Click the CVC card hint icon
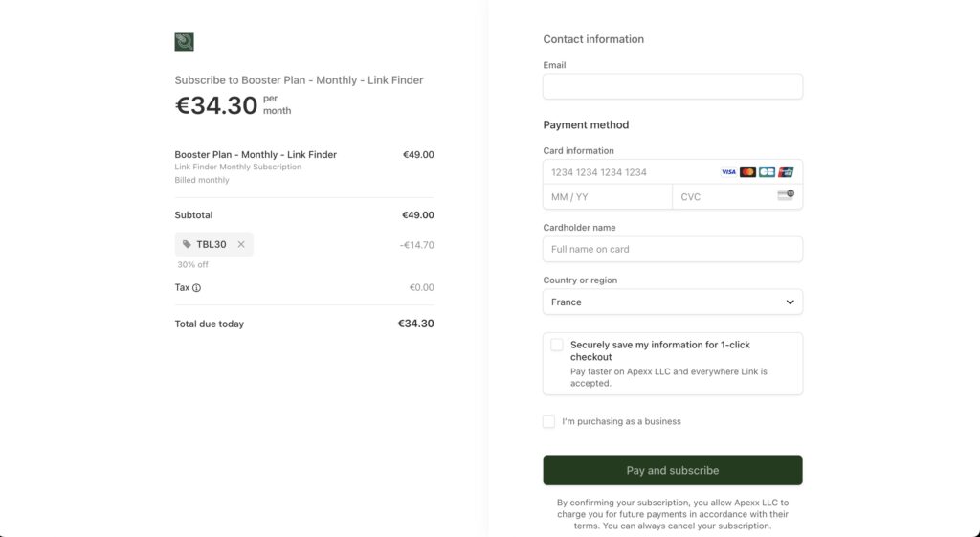This screenshot has height=537, width=980. coord(786,195)
